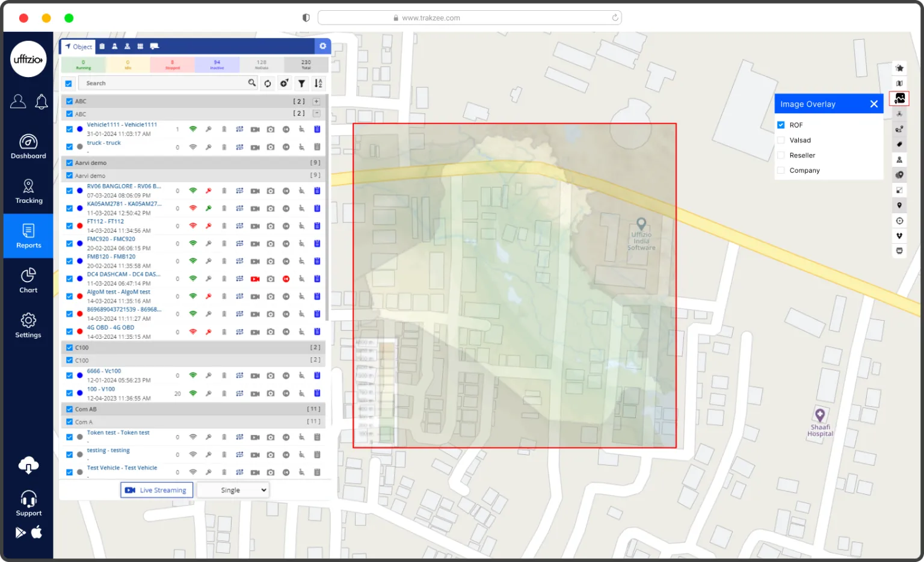Open the object panel settings gear
The height and width of the screenshot is (562, 924).
click(x=322, y=46)
